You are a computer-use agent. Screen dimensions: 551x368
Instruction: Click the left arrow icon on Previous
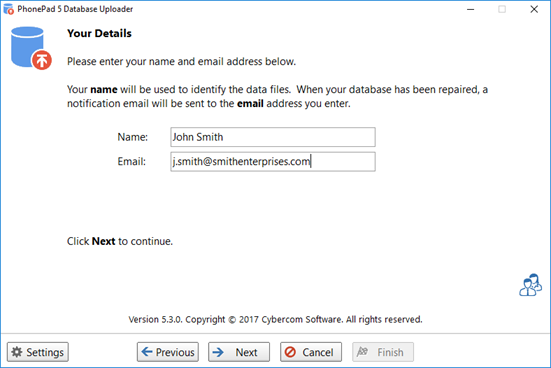(x=147, y=351)
